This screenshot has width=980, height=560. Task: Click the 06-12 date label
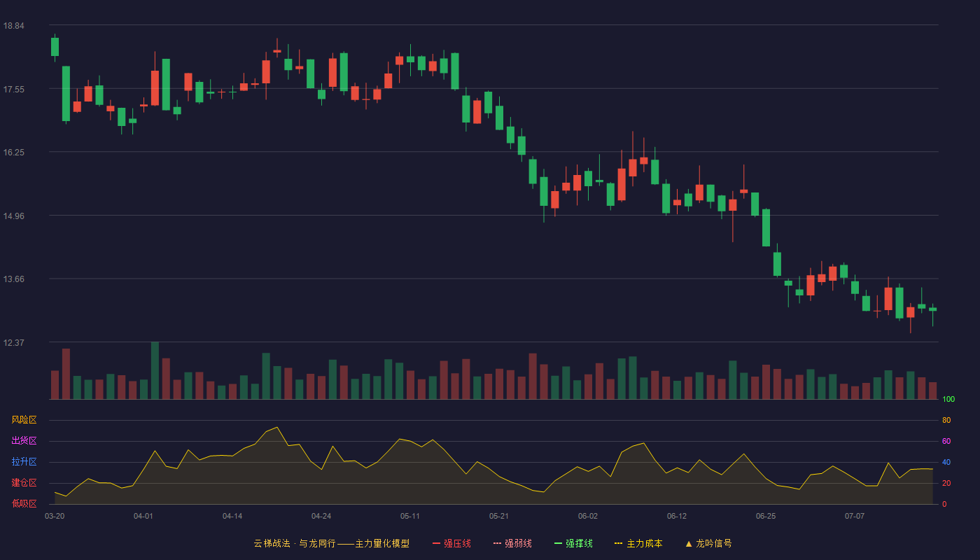(x=677, y=516)
